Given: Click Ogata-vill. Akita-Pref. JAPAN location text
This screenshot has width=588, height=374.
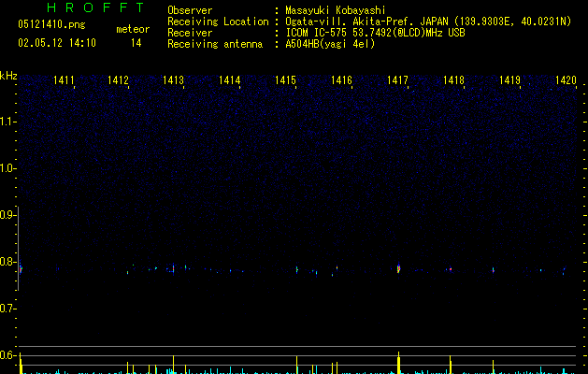Looking at the screenshot, I should click(x=428, y=22).
